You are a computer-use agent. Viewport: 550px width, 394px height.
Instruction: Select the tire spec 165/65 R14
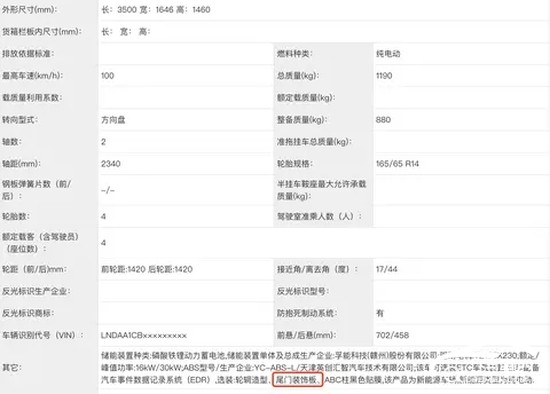pyautogui.click(x=397, y=163)
